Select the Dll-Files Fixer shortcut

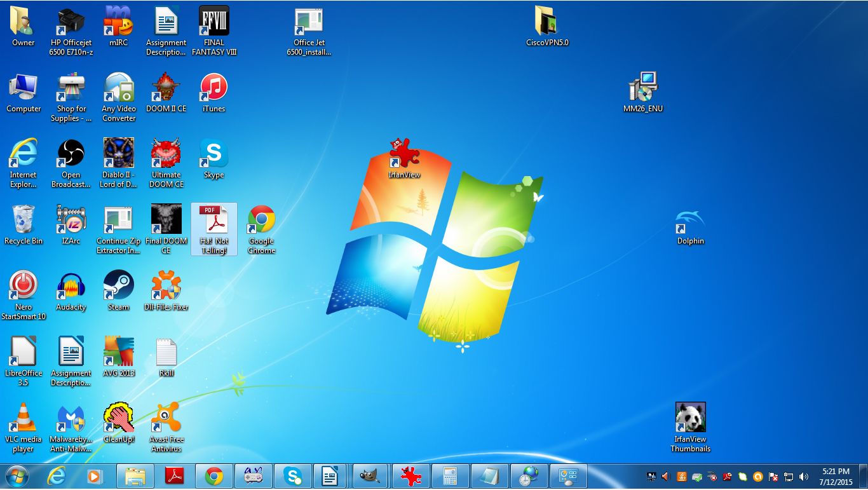166,291
